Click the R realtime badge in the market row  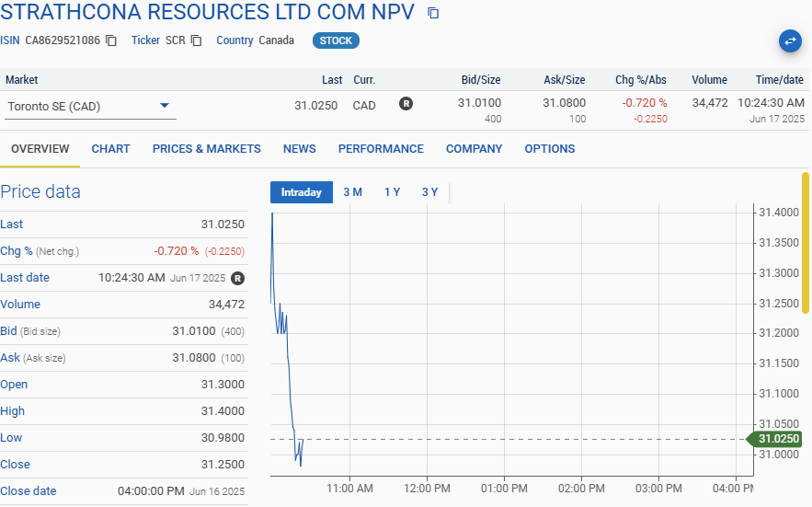point(406,104)
